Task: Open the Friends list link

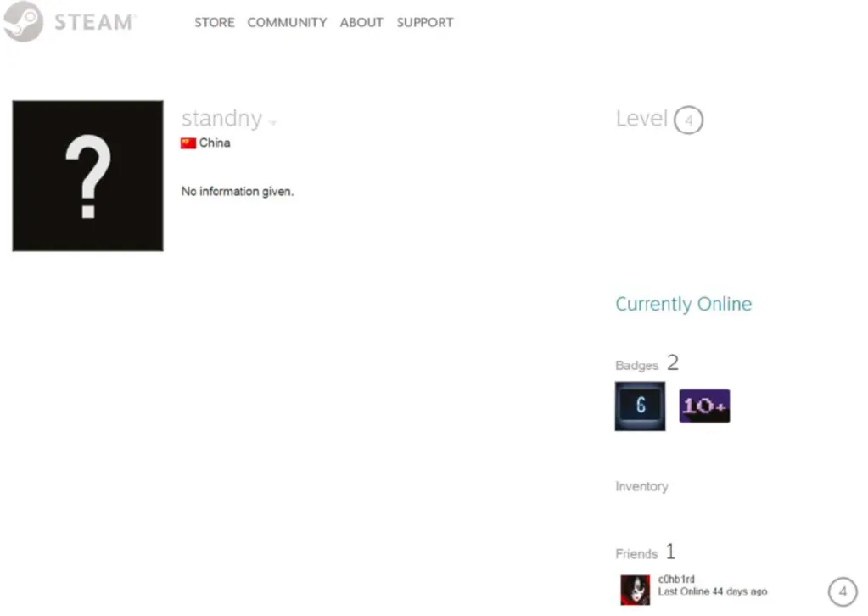Action: coord(636,554)
